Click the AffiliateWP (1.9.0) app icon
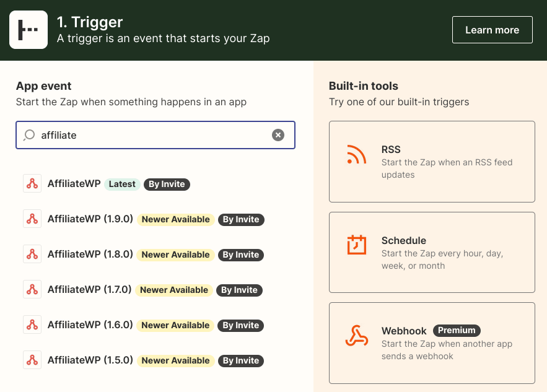547x392 pixels. [32, 219]
